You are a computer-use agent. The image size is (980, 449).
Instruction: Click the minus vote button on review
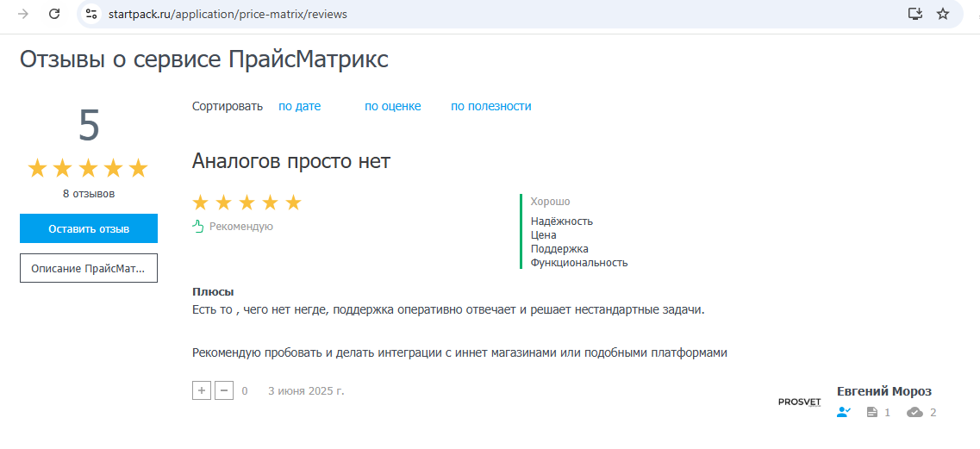pyautogui.click(x=224, y=390)
